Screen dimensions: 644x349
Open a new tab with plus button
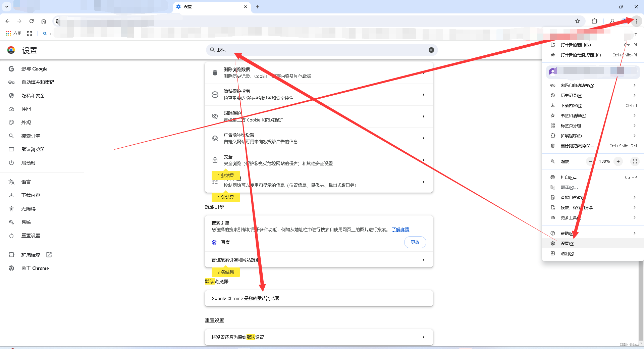click(258, 7)
